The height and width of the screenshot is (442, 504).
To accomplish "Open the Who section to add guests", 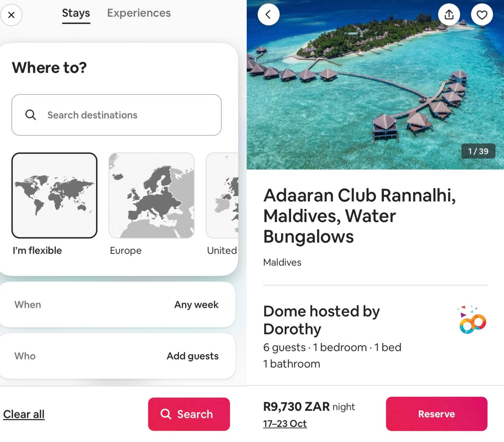I will coord(118,356).
